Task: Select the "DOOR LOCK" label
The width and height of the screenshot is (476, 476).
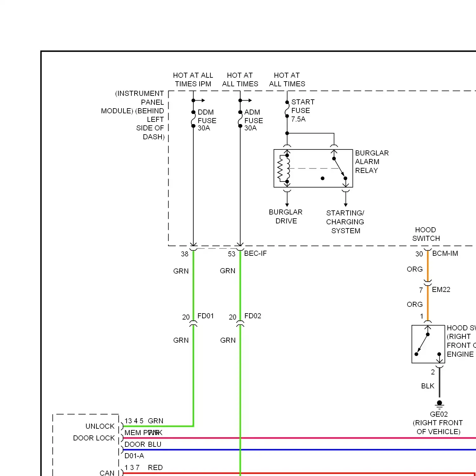Action: click(94, 438)
